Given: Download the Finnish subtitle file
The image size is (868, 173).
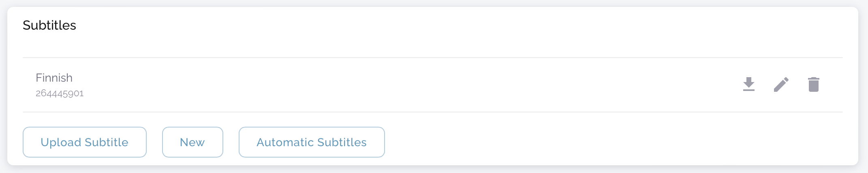Looking at the screenshot, I should click(x=748, y=84).
